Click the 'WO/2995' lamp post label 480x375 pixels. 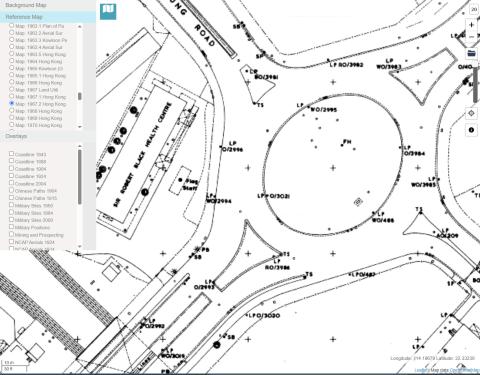tap(324, 110)
